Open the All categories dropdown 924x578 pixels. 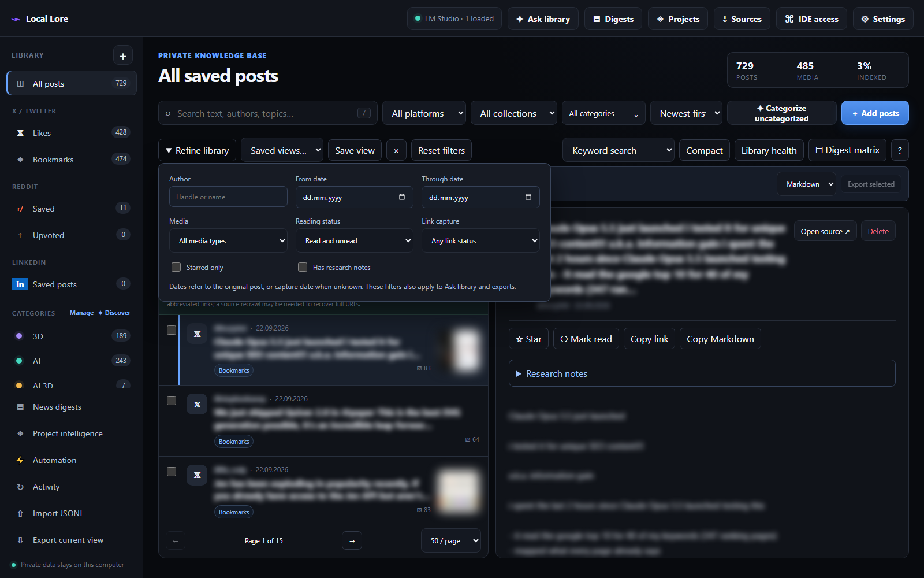point(603,113)
